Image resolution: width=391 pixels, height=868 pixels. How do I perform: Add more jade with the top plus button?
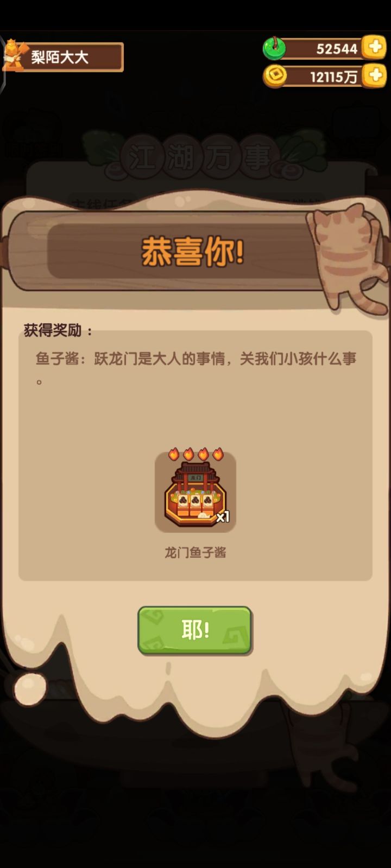(x=375, y=47)
